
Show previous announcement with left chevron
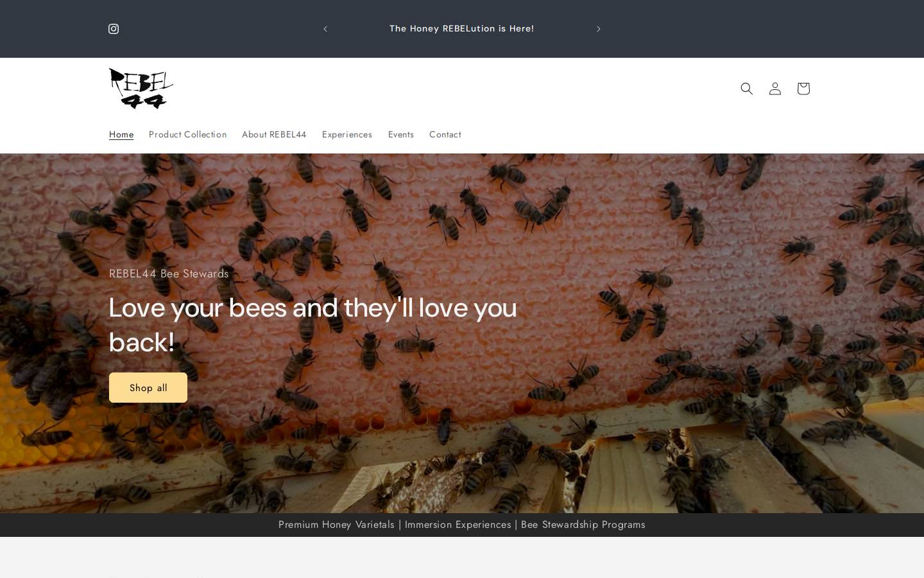click(325, 29)
